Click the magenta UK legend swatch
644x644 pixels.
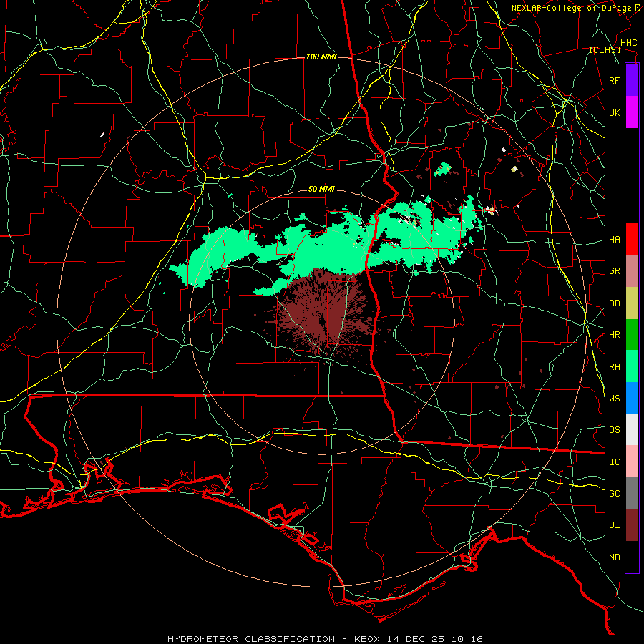pos(632,112)
